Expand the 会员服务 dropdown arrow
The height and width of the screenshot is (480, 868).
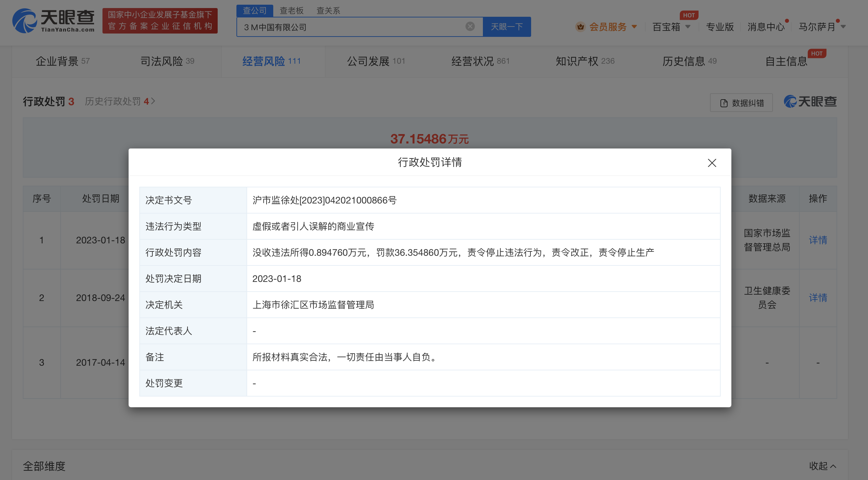(x=634, y=26)
